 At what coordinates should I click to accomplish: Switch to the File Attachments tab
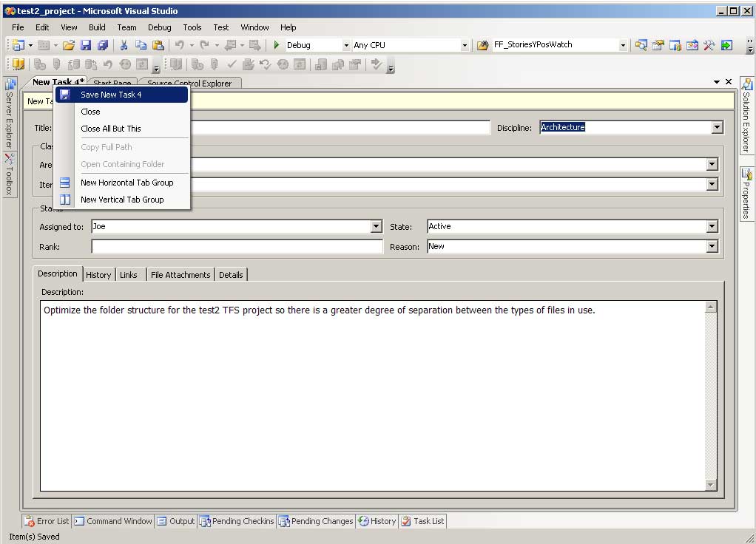coord(180,275)
